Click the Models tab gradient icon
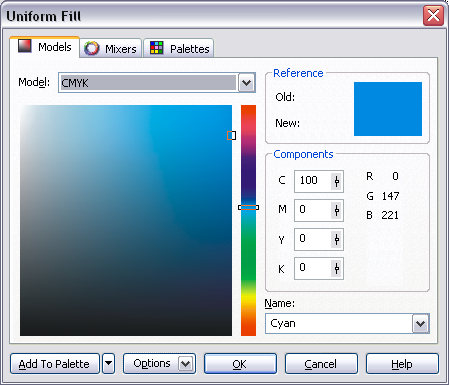This screenshot has height=385, width=449. click(x=25, y=46)
